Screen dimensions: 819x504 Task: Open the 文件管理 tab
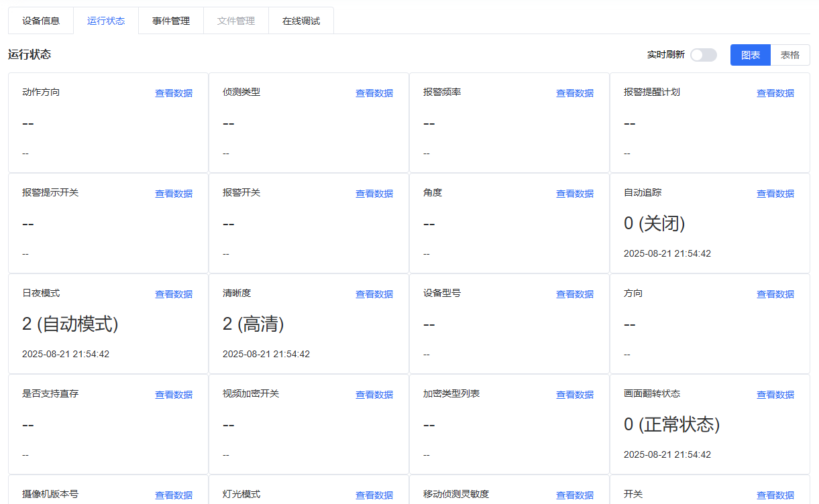[236, 21]
